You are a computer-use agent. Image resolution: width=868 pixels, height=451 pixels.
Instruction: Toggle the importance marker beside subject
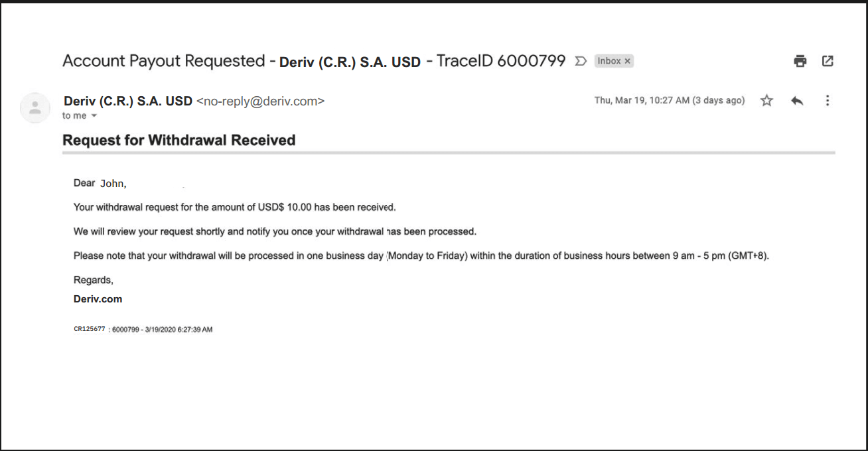click(581, 61)
